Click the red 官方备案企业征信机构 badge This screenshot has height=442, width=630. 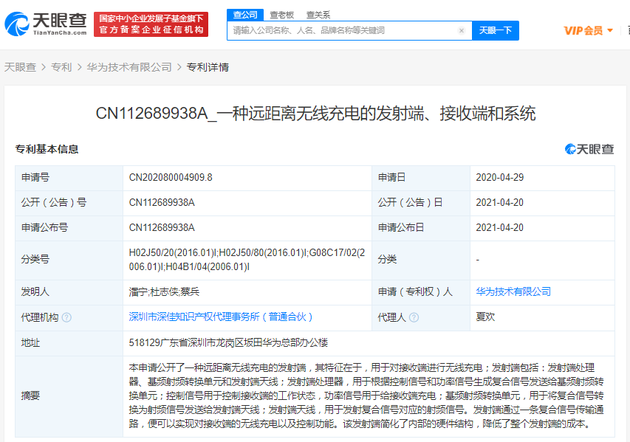[151, 24]
